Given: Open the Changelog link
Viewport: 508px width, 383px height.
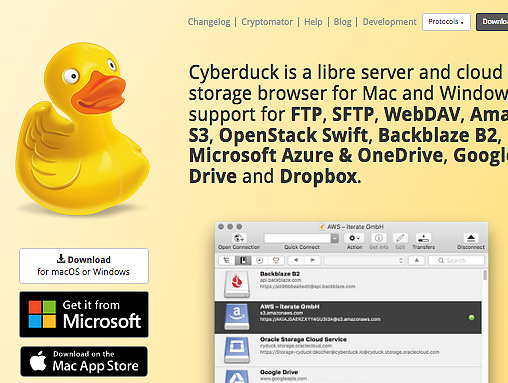Looking at the screenshot, I should (x=209, y=22).
